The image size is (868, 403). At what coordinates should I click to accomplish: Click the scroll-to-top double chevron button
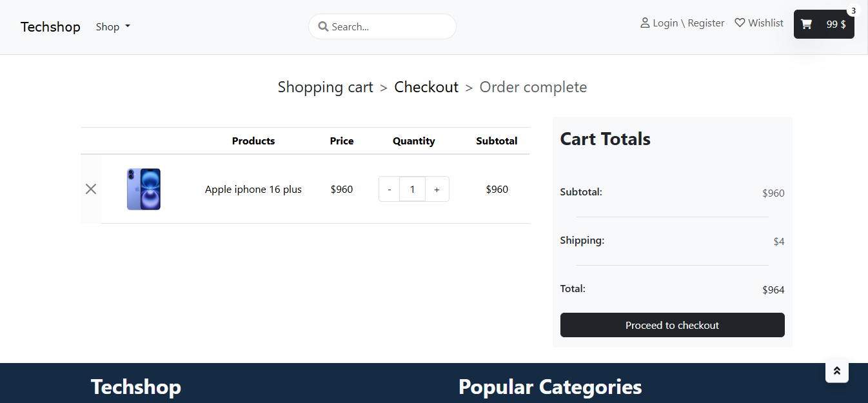click(837, 371)
